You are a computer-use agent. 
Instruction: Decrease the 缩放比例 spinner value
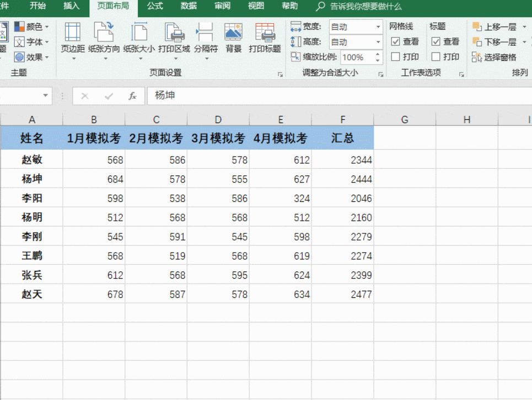click(378, 61)
